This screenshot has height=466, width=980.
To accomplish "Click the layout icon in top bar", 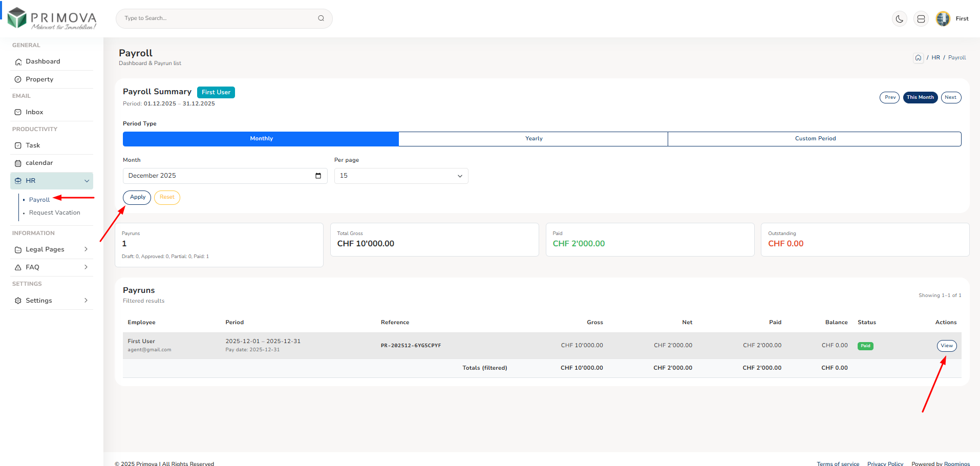I will pyautogui.click(x=921, y=19).
